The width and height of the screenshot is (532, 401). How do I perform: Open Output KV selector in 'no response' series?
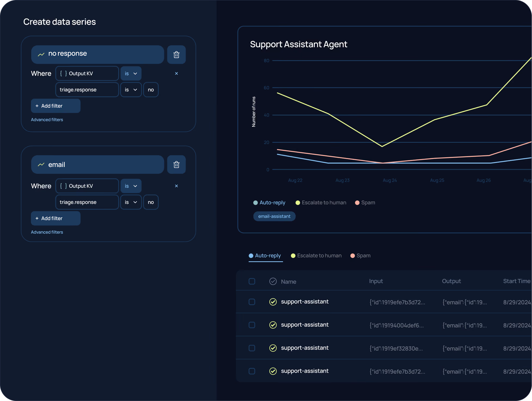87,74
